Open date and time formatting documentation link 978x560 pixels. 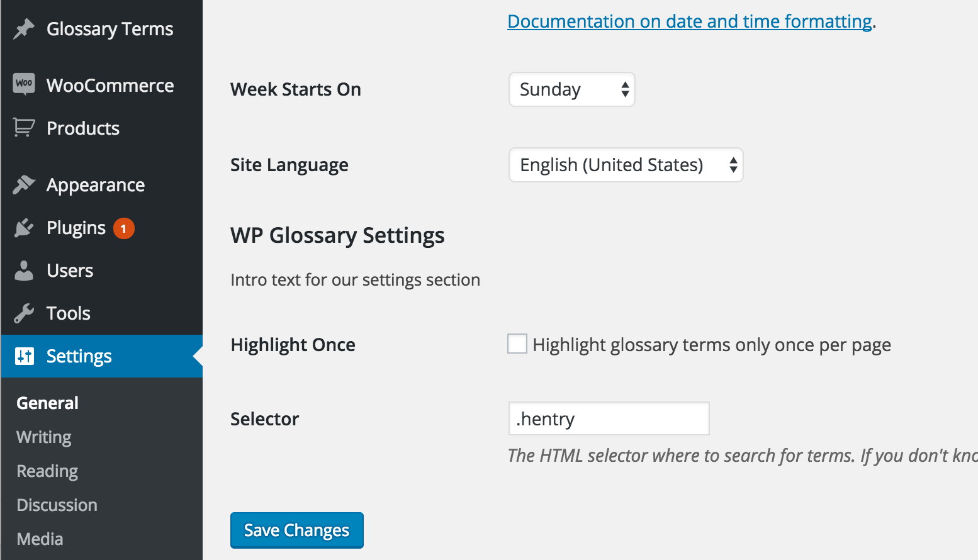[690, 21]
